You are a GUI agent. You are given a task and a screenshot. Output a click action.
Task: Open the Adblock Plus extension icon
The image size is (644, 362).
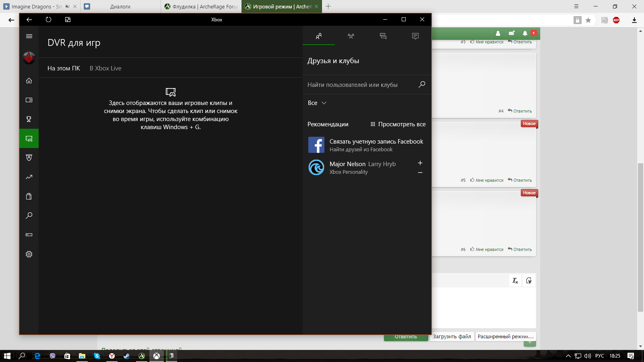tap(616, 20)
